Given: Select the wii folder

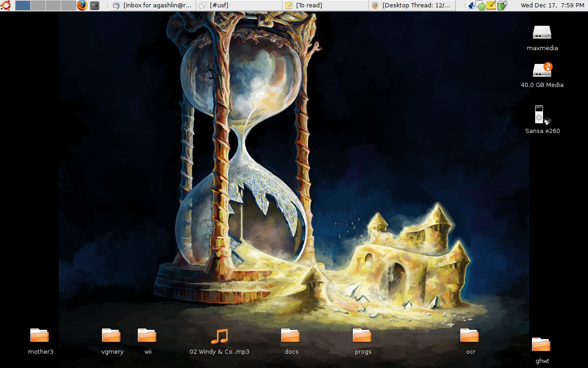Looking at the screenshot, I should [147, 341].
